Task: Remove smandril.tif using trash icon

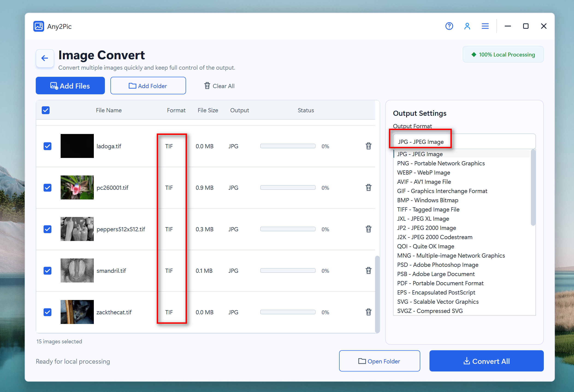Action: click(369, 270)
